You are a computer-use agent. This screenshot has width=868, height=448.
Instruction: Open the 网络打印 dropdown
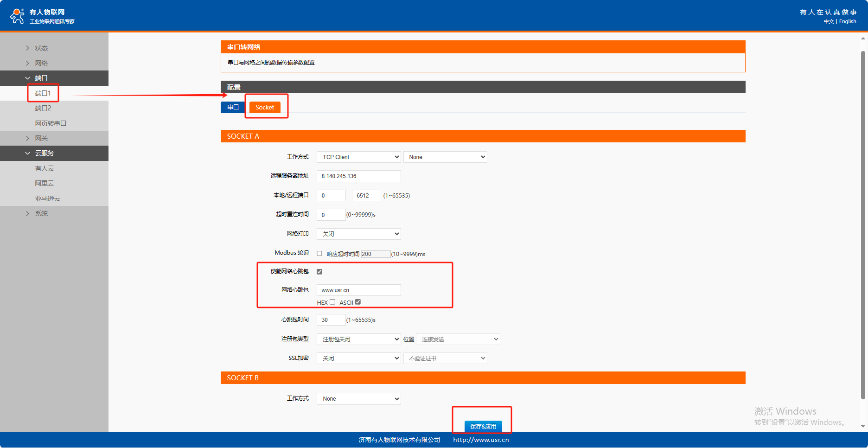point(358,234)
